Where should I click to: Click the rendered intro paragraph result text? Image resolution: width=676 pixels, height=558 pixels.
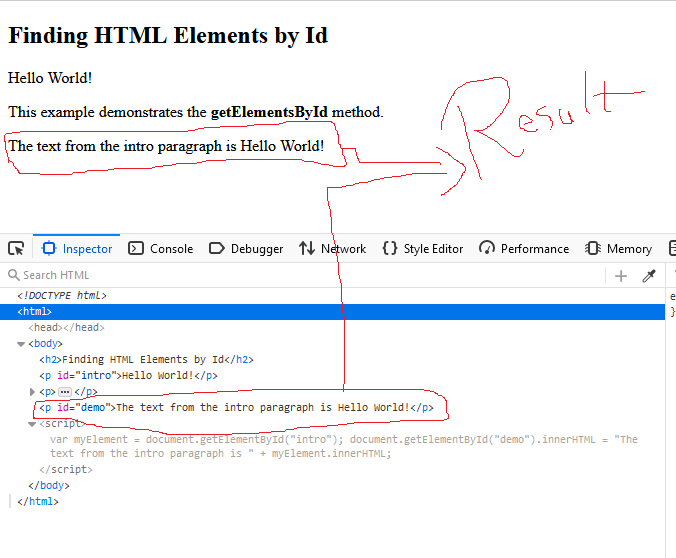pyautogui.click(x=166, y=146)
